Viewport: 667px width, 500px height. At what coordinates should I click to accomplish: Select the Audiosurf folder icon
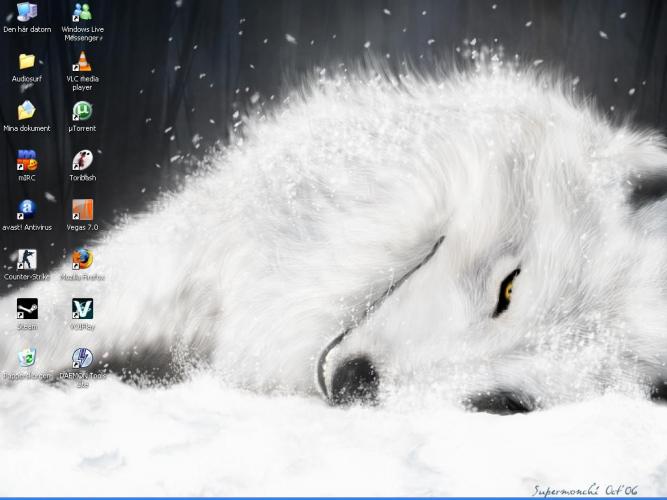27,62
